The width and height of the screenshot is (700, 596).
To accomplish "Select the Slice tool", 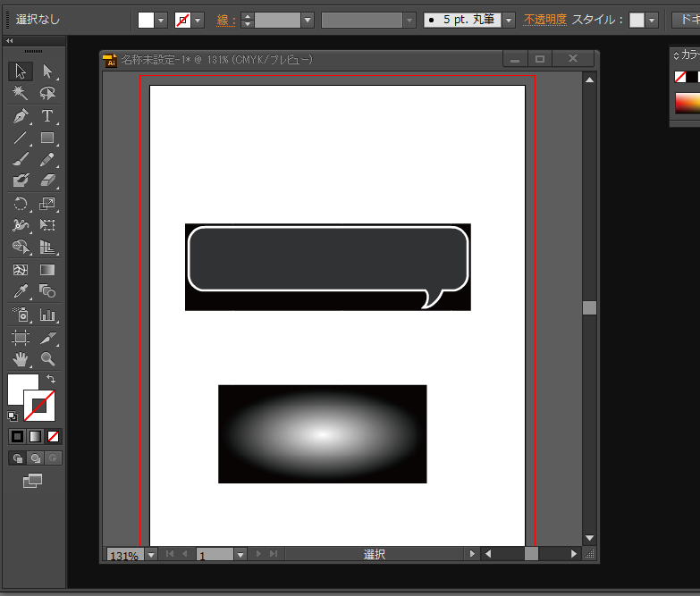I will pos(47,338).
